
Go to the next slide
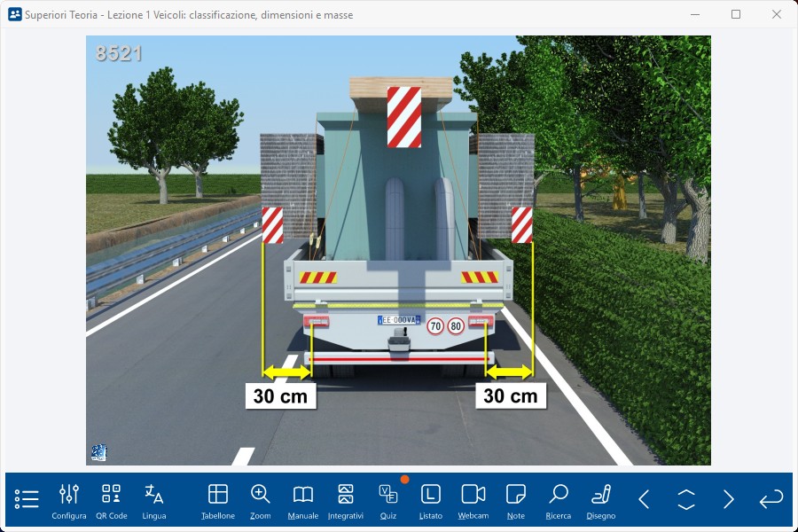coord(729,499)
